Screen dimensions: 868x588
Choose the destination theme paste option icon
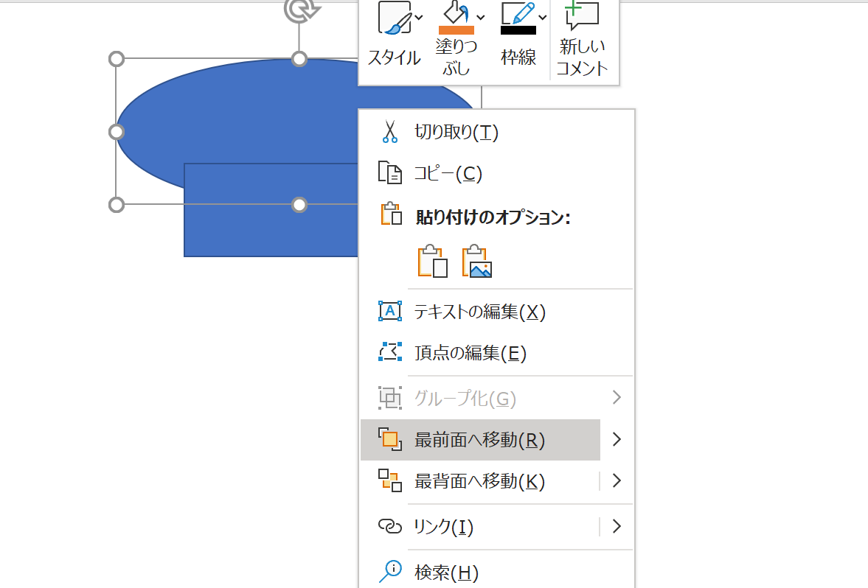pyautogui.click(x=432, y=261)
